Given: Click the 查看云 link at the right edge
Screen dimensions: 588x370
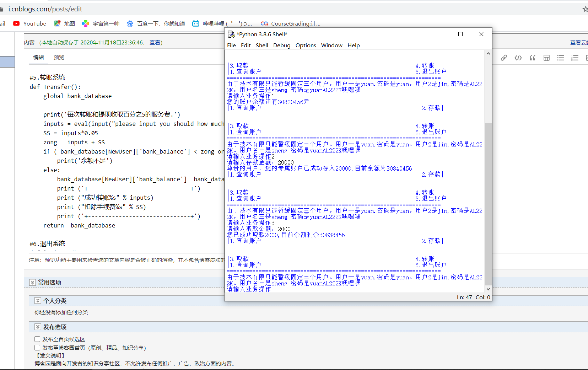Looking at the screenshot, I should pyautogui.click(x=579, y=43).
